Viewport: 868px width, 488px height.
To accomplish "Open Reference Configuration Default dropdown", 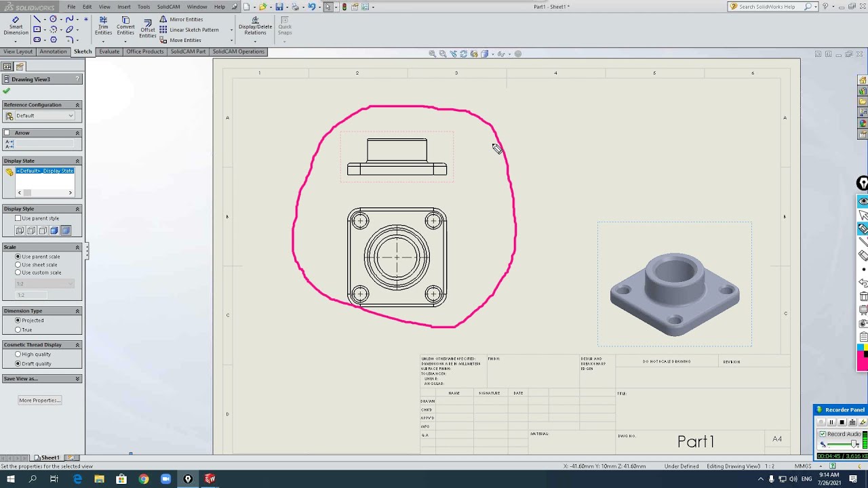I will click(x=45, y=116).
